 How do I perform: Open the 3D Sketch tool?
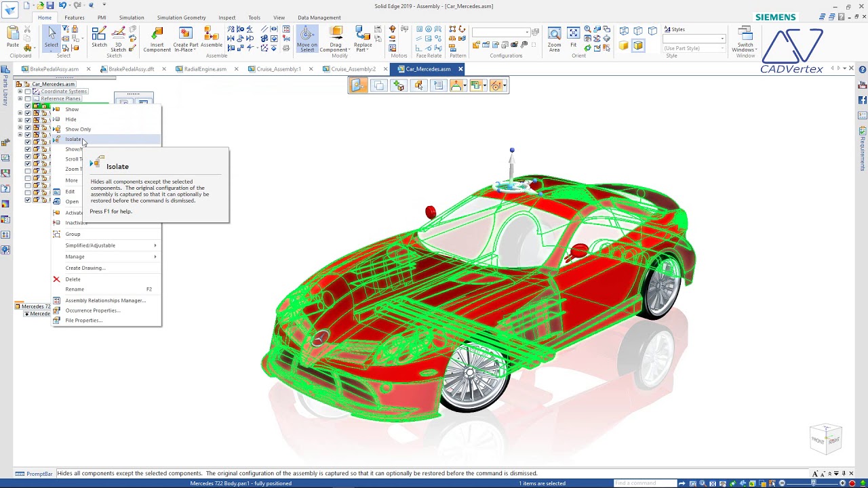click(118, 39)
